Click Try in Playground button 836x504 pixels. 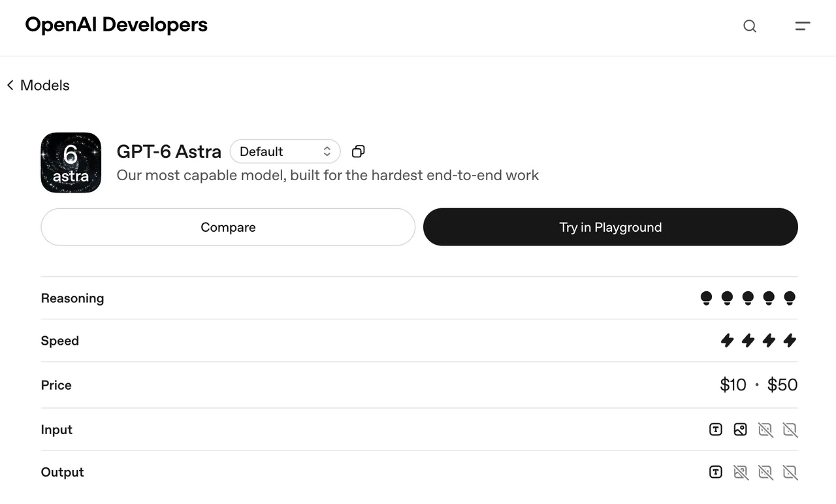611,227
